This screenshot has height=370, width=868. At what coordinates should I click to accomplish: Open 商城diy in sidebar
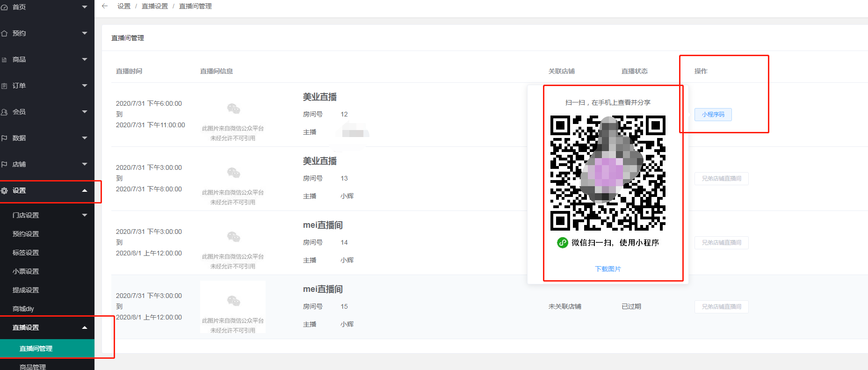click(23, 309)
